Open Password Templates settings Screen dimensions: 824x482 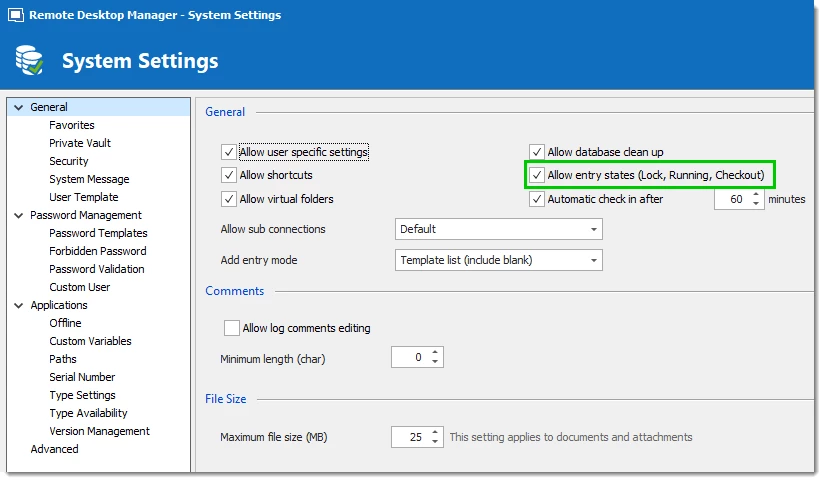tap(98, 233)
